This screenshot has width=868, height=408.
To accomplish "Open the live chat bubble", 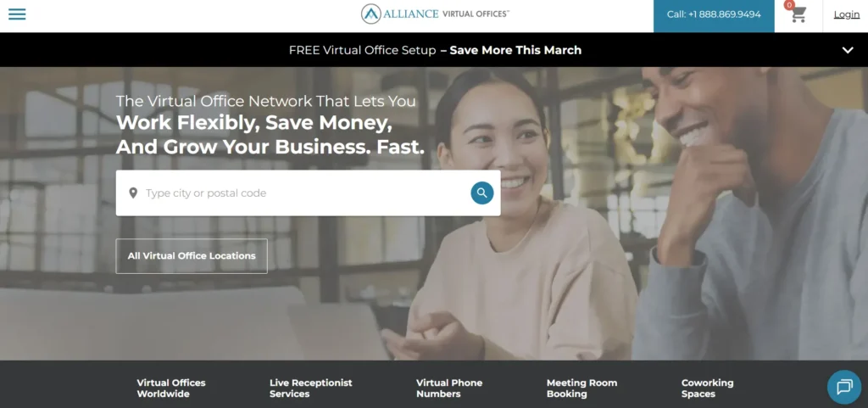I will [x=844, y=387].
